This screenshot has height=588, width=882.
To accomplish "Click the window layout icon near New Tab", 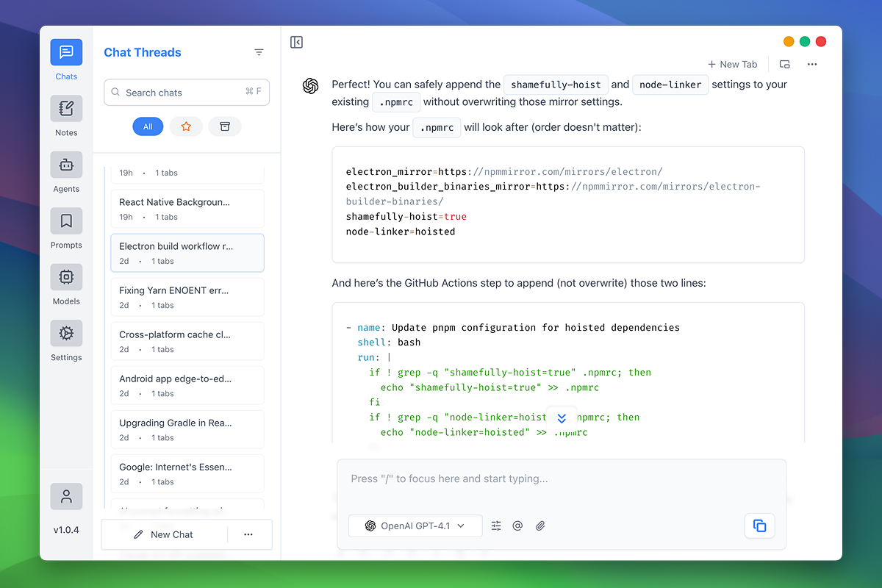I will (x=785, y=64).
